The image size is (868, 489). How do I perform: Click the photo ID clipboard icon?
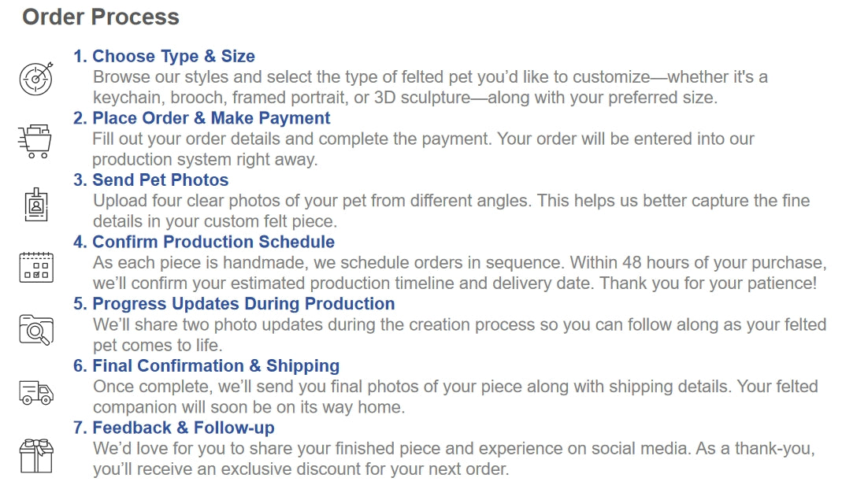tap(35, 205)
